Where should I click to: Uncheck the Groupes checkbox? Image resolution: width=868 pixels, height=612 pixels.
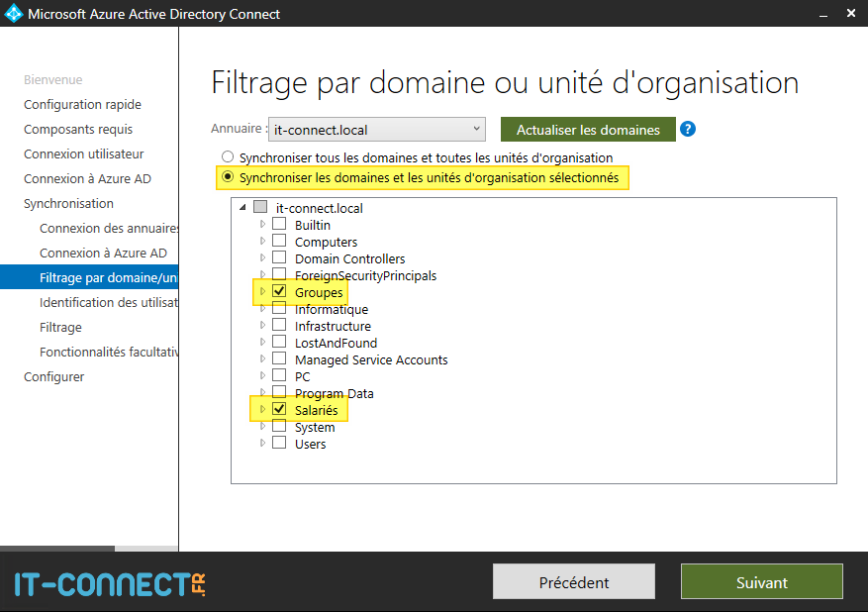pyautogui.click(x=278, y=292)
